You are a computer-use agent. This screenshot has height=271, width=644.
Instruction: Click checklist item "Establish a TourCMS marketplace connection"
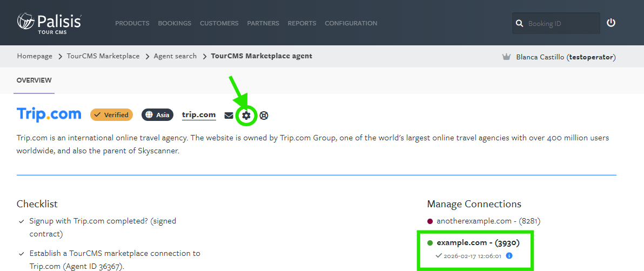click(x=115, y=260)
